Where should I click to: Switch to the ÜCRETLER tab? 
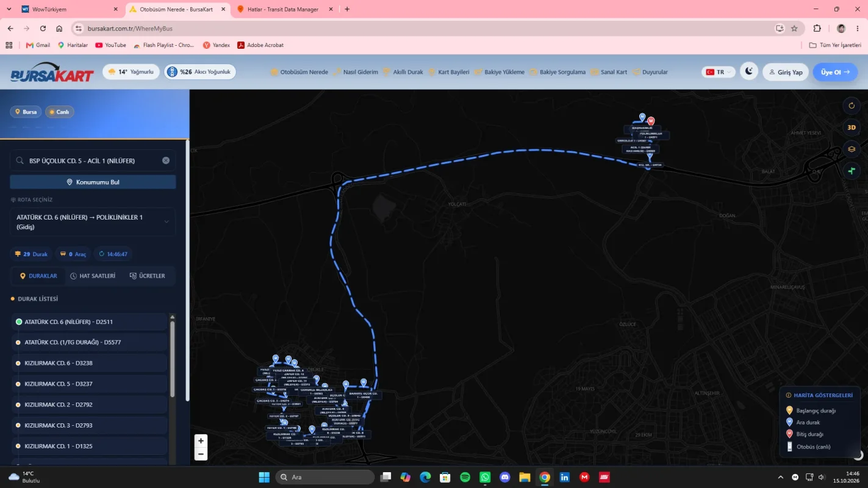148,276
